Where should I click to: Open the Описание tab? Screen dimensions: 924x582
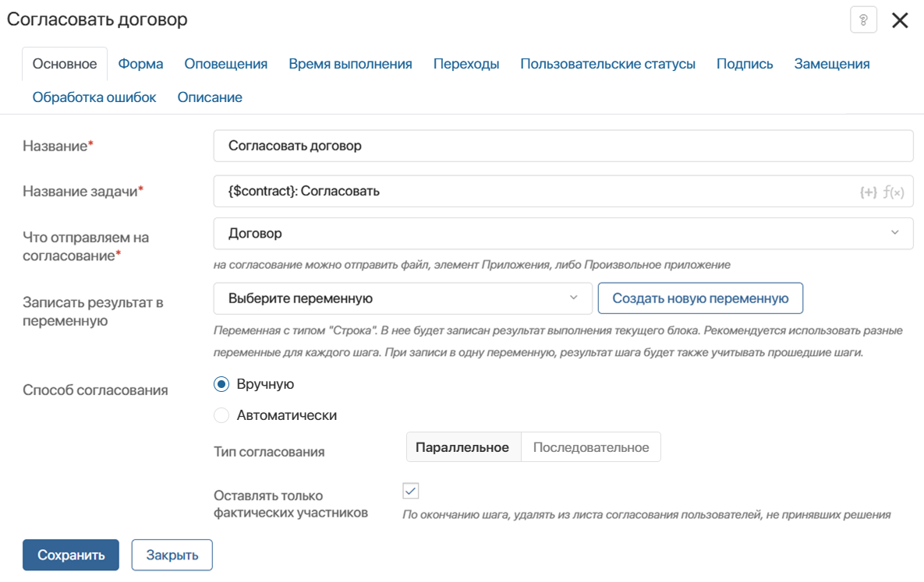[210, 98]
